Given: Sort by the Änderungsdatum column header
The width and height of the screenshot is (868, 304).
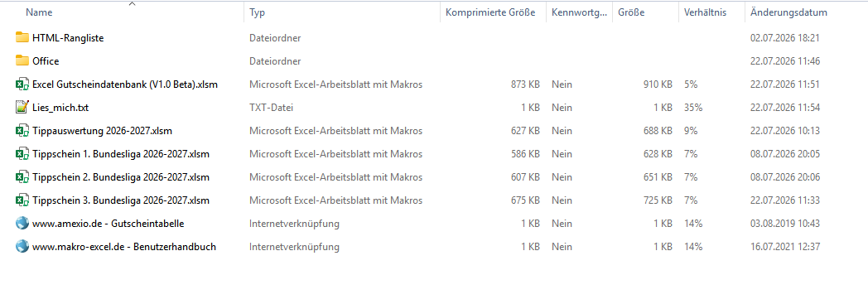Looking at the screenshot, I should (x=806, y=12).
